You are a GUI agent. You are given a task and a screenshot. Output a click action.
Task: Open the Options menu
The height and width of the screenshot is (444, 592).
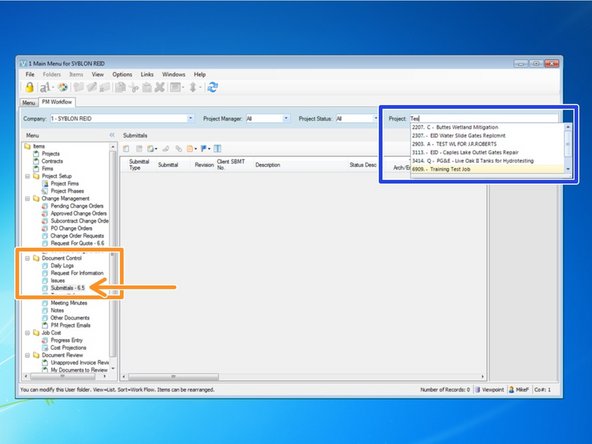pos(122,74)
